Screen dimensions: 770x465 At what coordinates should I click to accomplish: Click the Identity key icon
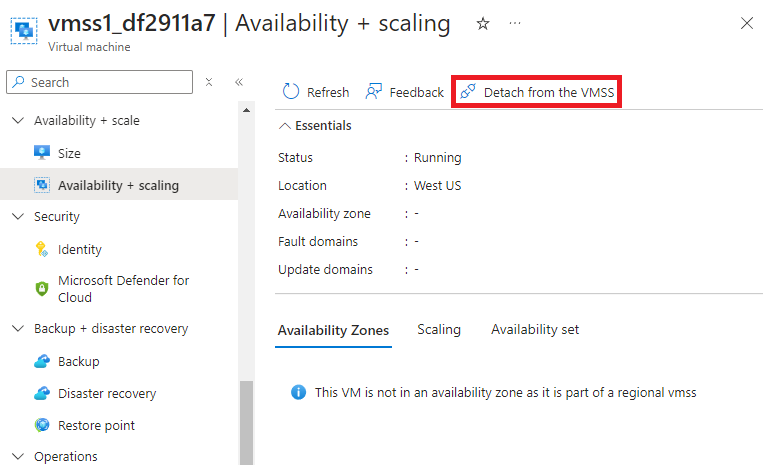point(42,249)
